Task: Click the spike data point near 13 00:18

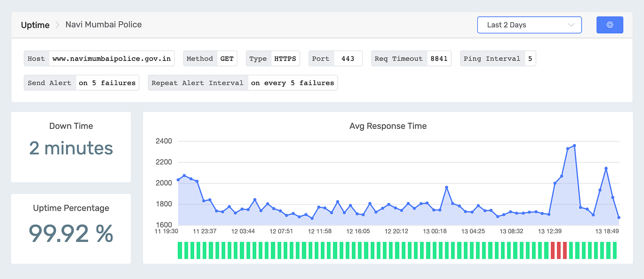Action: (447, 187)
